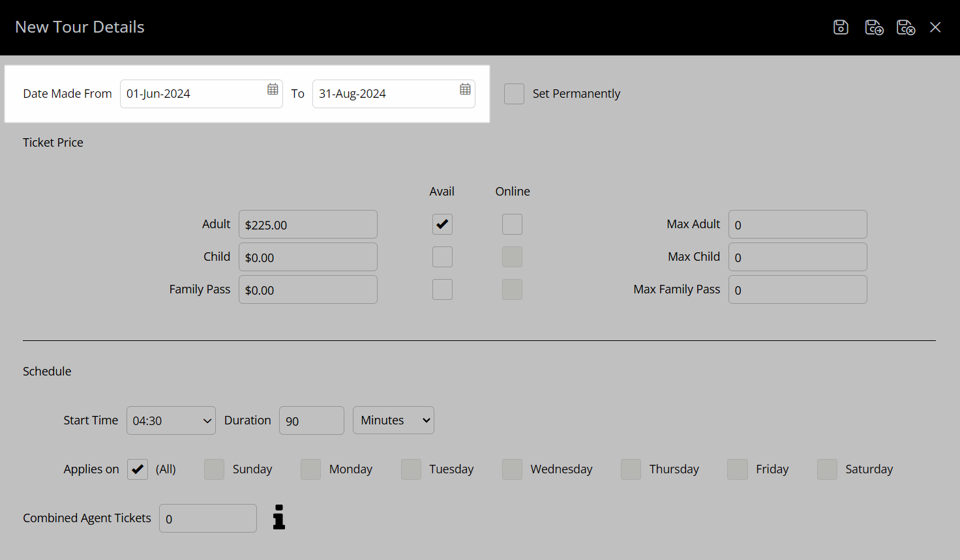Check the Tuesday checkbox
The width and height of the screenshot is (960, 560).
(411, 469)
